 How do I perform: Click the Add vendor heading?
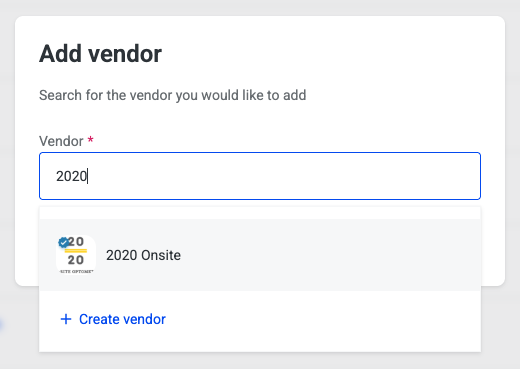[100, 54]
